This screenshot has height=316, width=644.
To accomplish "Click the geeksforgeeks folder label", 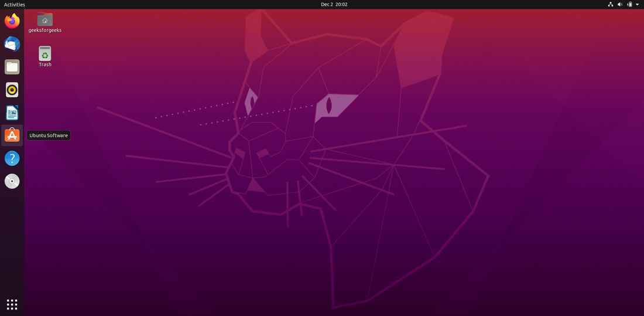I will 44,30.
